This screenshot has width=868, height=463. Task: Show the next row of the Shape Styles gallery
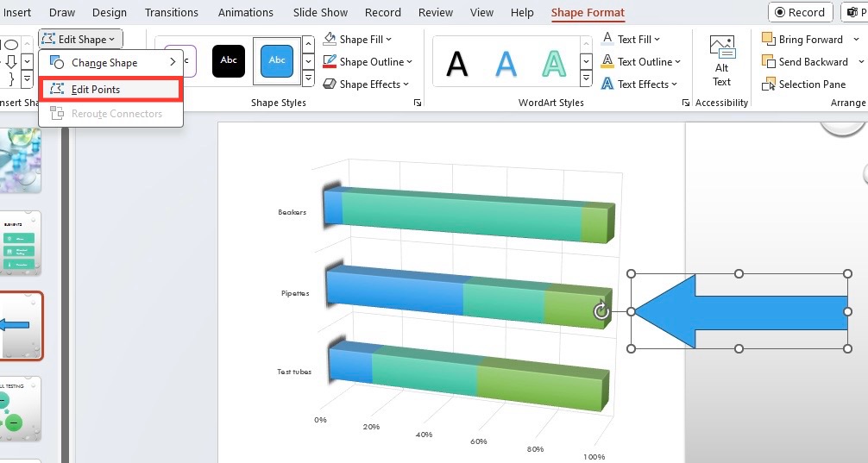click(308, 61)
